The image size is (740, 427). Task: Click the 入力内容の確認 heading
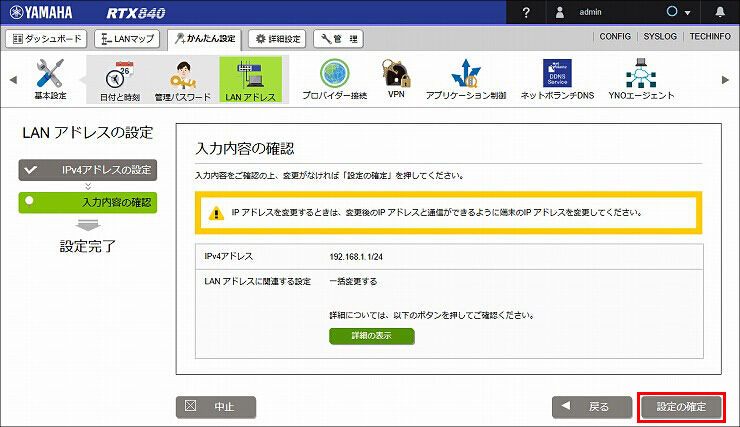245,149
